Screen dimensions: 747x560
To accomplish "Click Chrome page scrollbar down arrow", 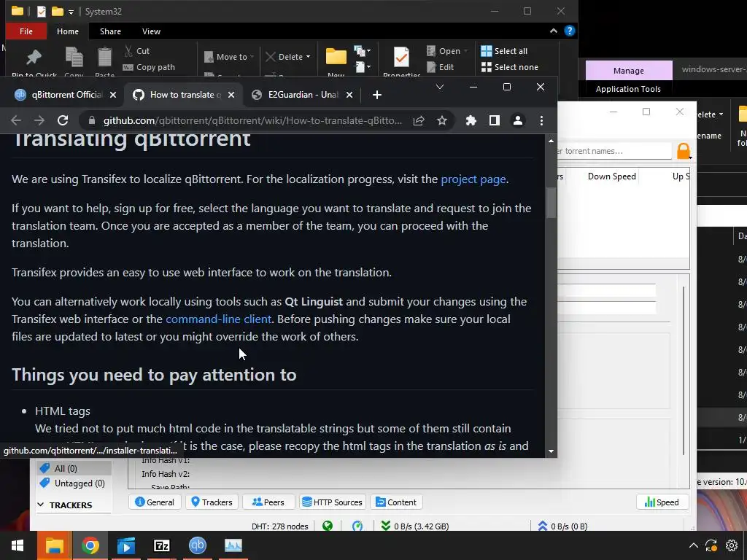I will click(551, 451).
